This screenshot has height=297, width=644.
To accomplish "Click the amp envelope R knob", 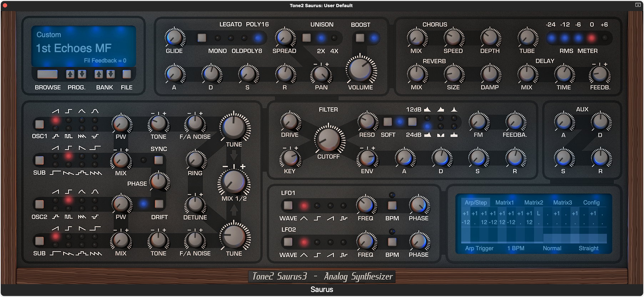I will click(285, 74).
